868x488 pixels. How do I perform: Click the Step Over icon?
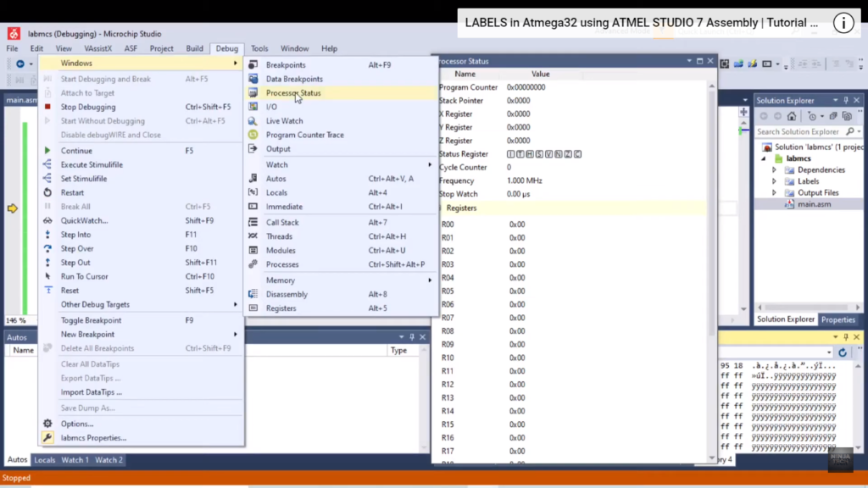point(47,248)
